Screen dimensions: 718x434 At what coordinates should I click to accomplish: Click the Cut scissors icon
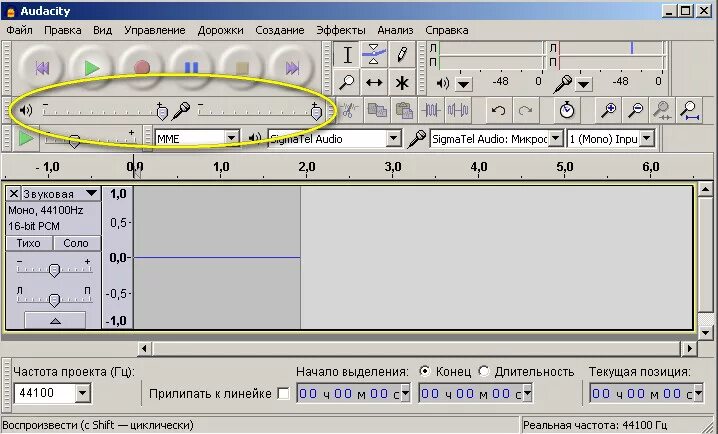click(350, 110)
